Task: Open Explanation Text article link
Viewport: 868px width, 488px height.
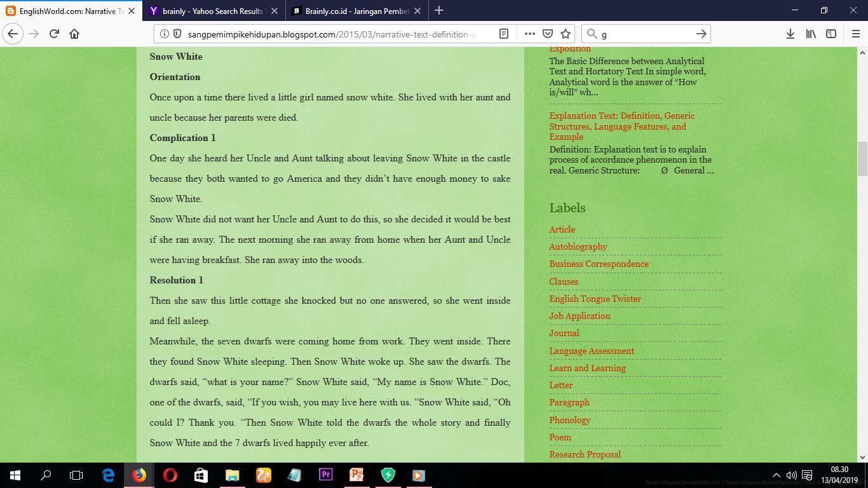Action: 621,126
